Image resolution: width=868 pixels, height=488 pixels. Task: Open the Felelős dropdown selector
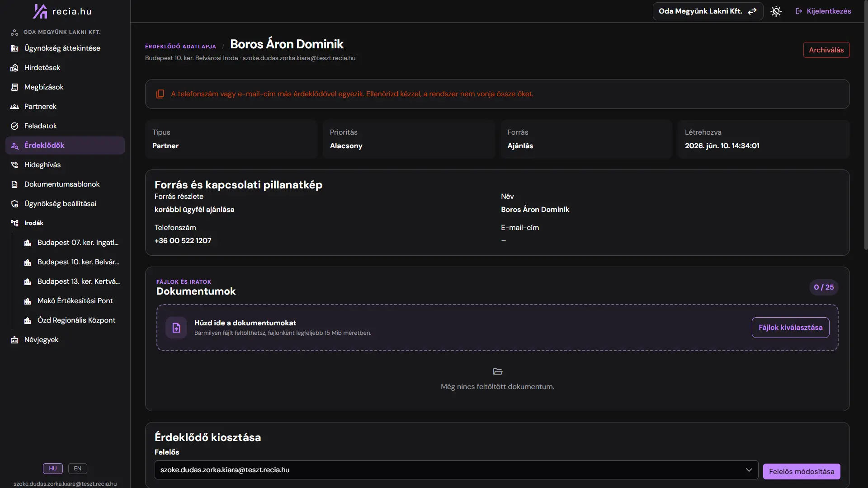[457, 470]
